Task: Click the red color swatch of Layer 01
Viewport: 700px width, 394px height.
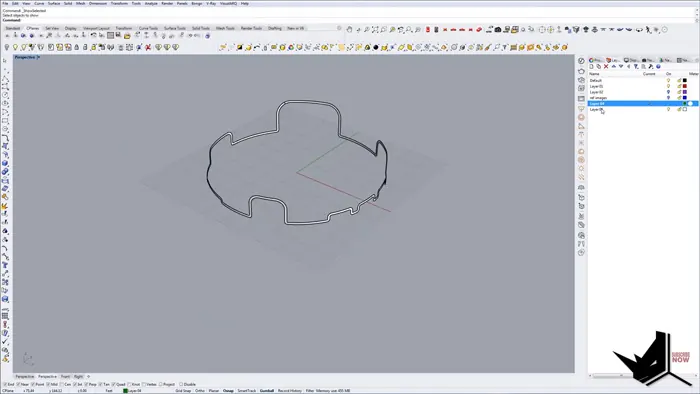Action: click(685, 87)
